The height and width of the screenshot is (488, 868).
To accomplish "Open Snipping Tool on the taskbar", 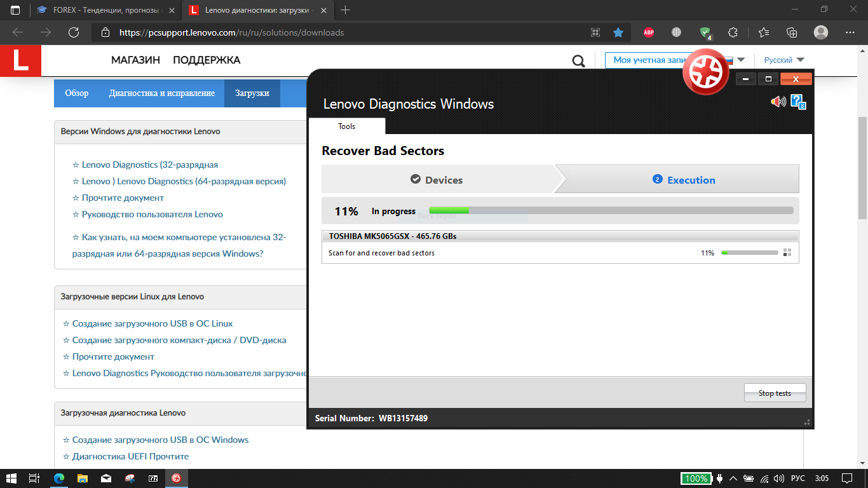I will pos(130,478).
